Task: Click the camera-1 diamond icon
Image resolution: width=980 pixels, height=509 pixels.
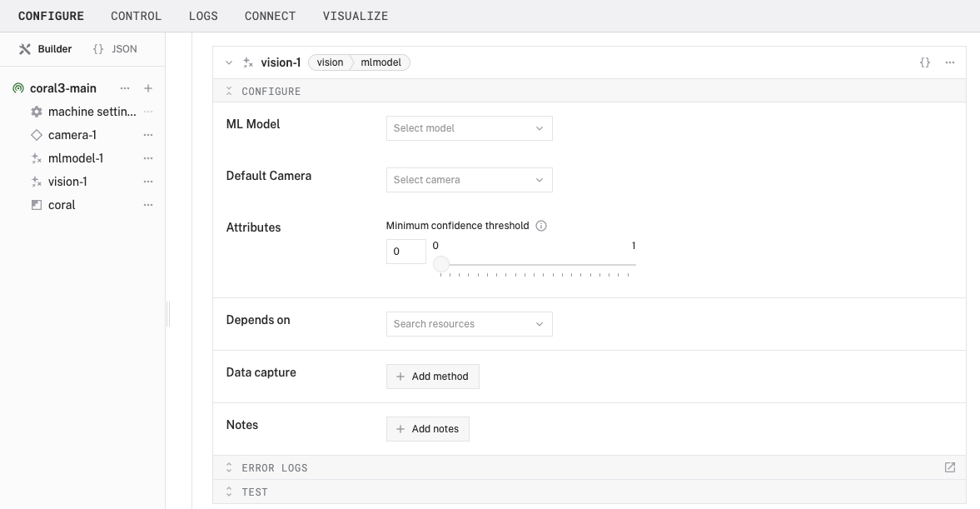Action: (x=37, y=135)
